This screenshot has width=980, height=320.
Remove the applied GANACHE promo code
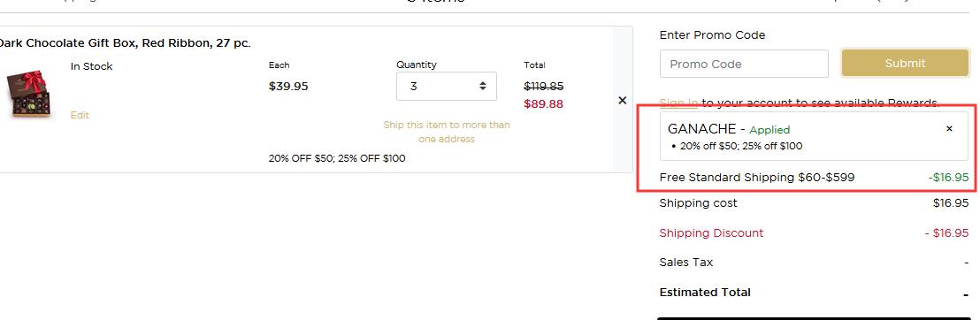coord(949,129)
